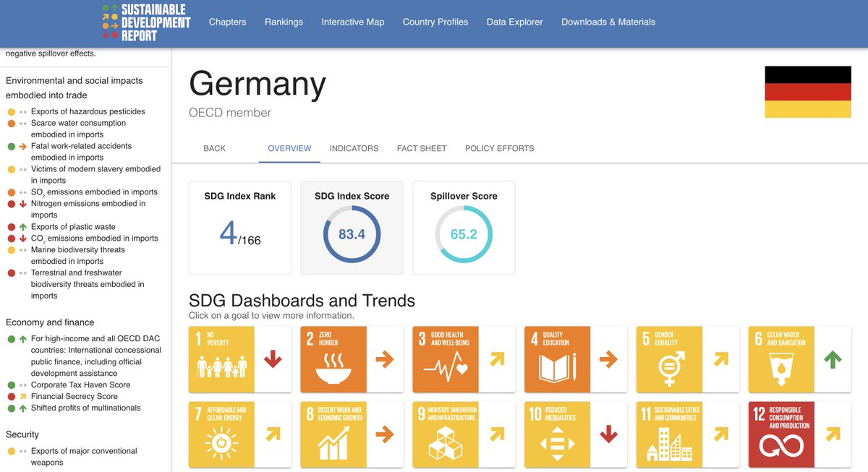The image size is (868, 472).
Task: Select the OVERVIEW tab
Action: click(x=289, y=148)
